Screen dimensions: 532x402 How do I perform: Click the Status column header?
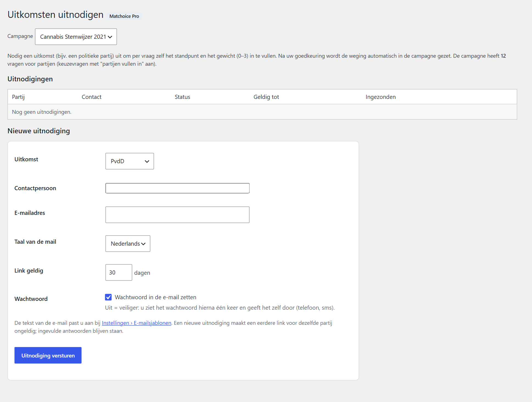182,97
